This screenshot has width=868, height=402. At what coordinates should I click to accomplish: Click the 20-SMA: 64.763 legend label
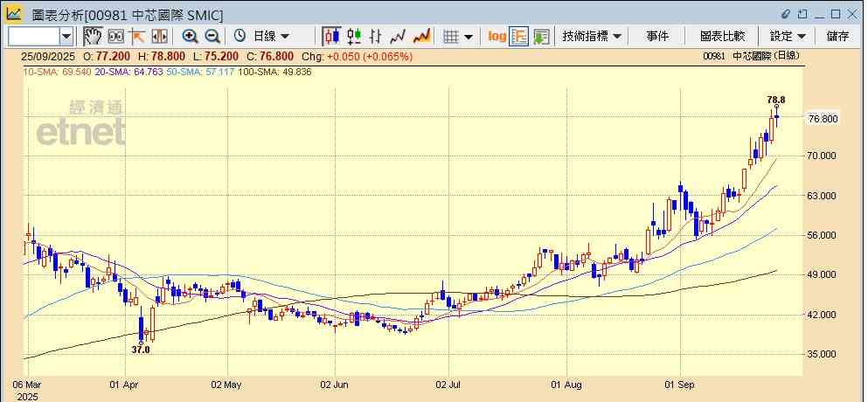(x=128, y=72)
